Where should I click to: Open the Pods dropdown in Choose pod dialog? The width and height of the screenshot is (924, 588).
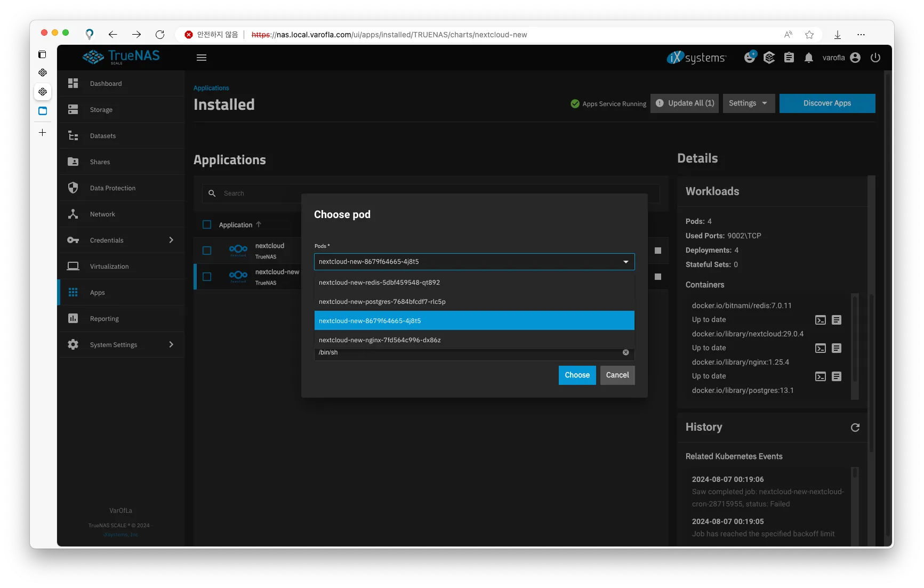pos(475,262)
